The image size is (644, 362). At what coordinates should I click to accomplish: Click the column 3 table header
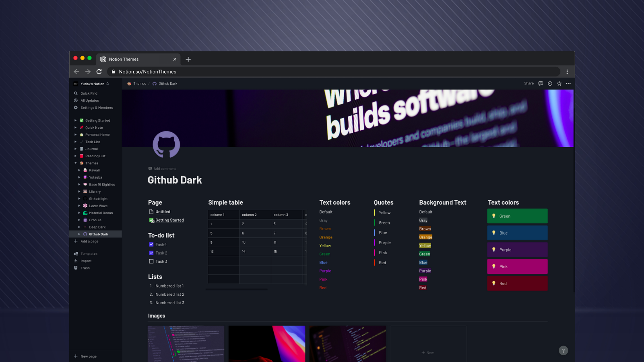click(287, 215)
